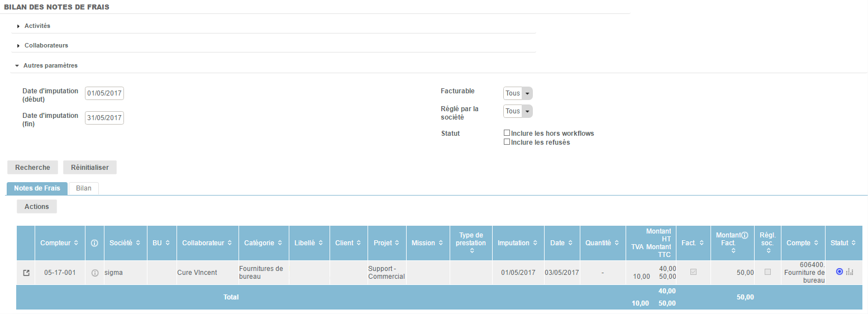This screenshot has width=868, height=314.
Task: Check the 'Inclure les refusés' option
Action: (x=507, y=142)
